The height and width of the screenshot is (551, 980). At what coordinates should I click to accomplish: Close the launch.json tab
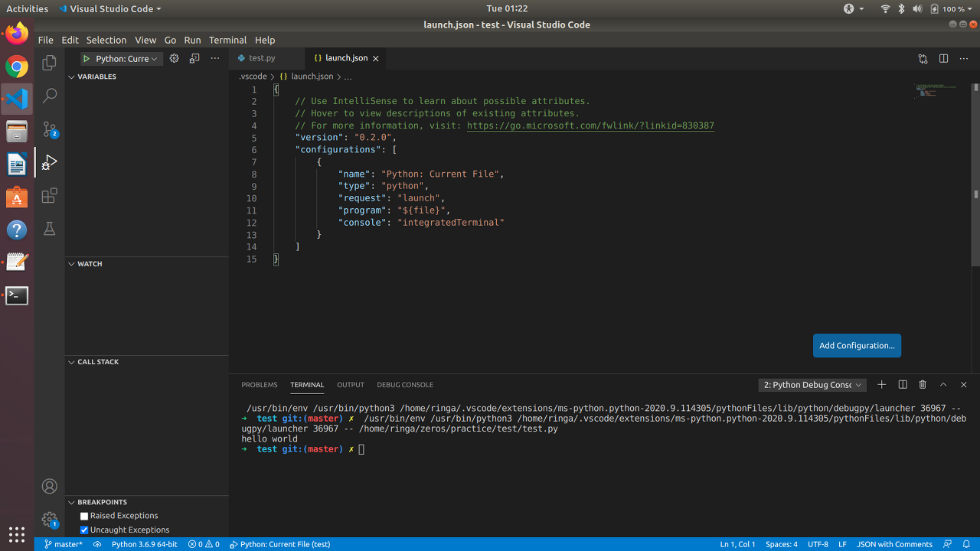tap(375, 58)
